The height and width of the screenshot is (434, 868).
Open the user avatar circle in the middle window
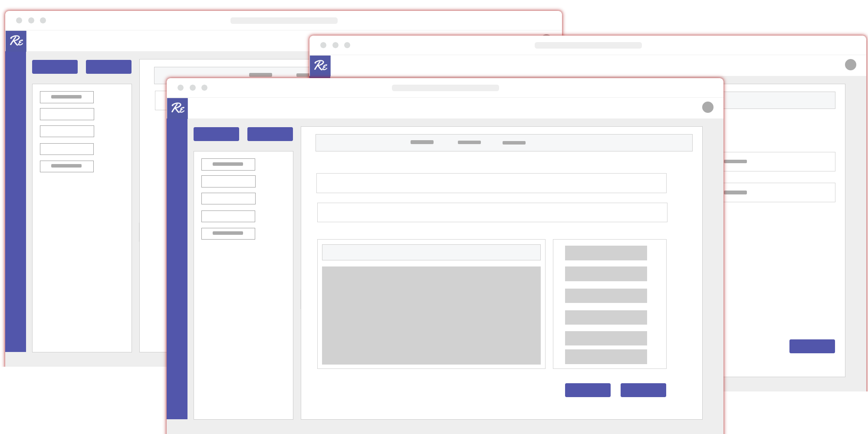click(851, 65)
